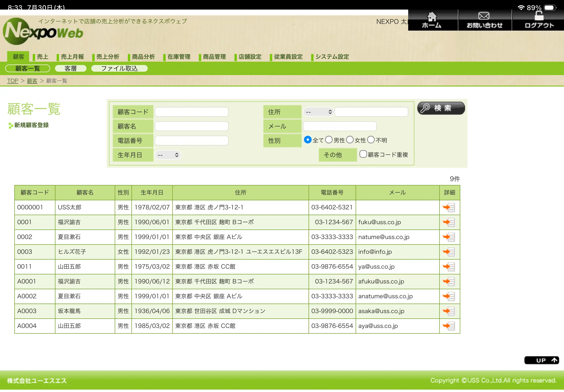
Task: Focus the 電話番号 input field
Action: (x=191, y=141)
